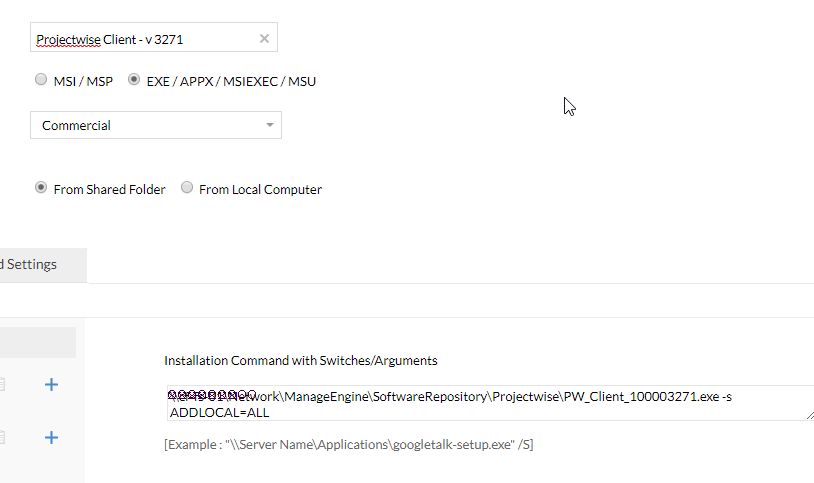Click the googletalk-setup.exe example hint text
Screen dimensions: 814x483
point(348,445)
